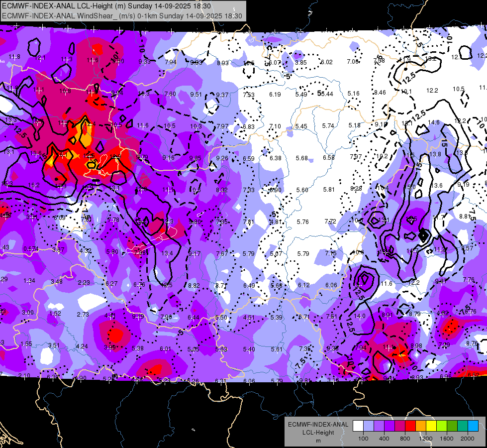The width and height of the screenshot is (487, 448).
Task: Click the wind shear value 1.52
Action: coord(55,314)
